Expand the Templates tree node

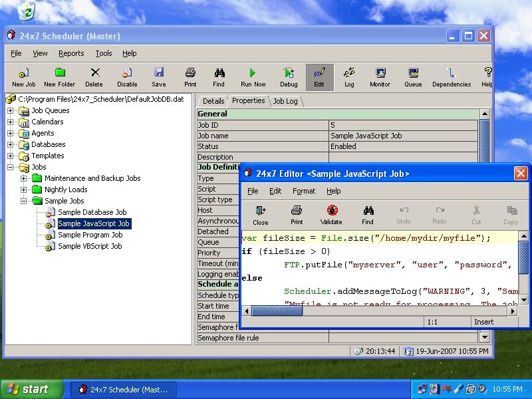(11, 156)
